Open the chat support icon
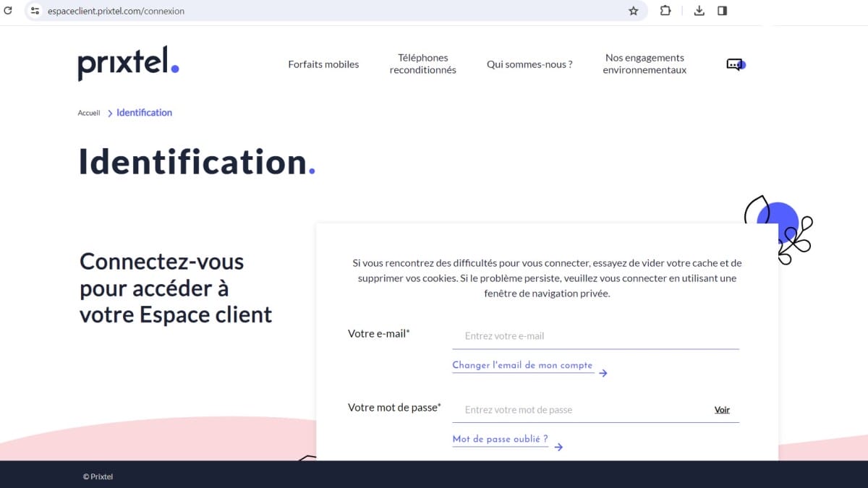 (735, 64)
